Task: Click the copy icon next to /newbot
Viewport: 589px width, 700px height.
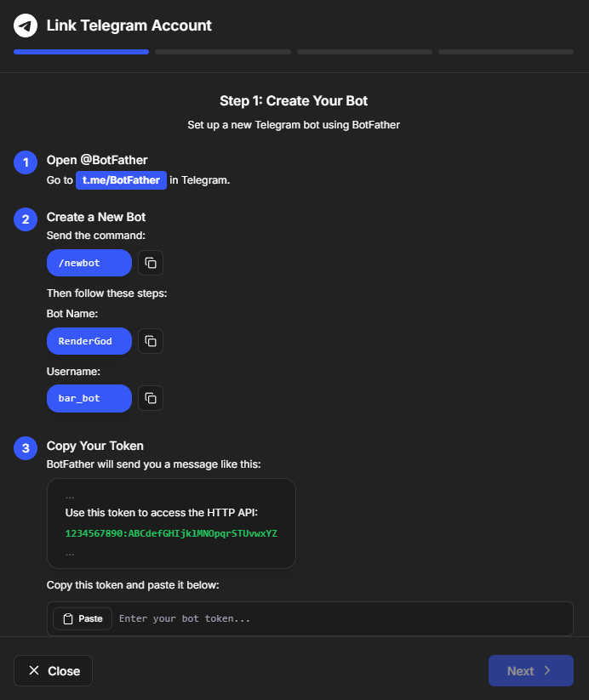Action: point(151,263)
